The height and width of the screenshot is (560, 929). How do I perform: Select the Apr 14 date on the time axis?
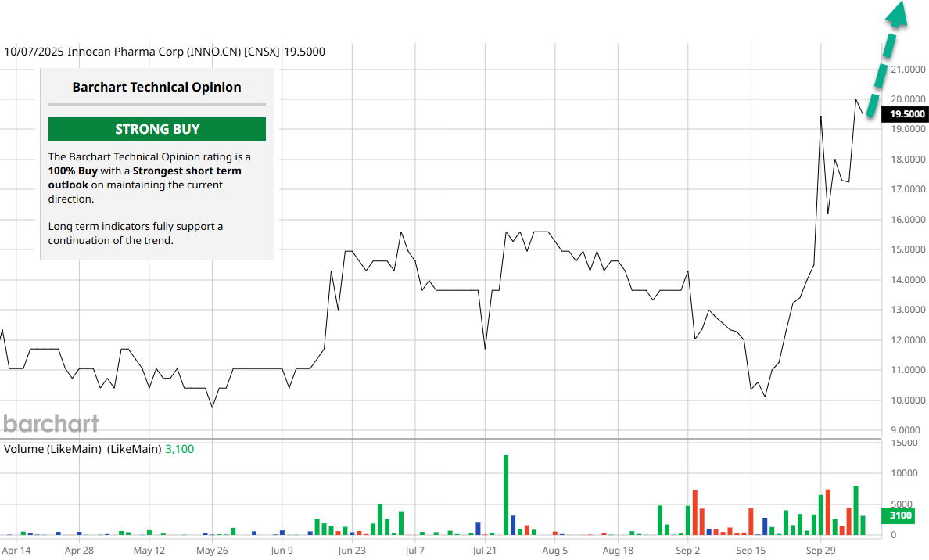(16, 551)
